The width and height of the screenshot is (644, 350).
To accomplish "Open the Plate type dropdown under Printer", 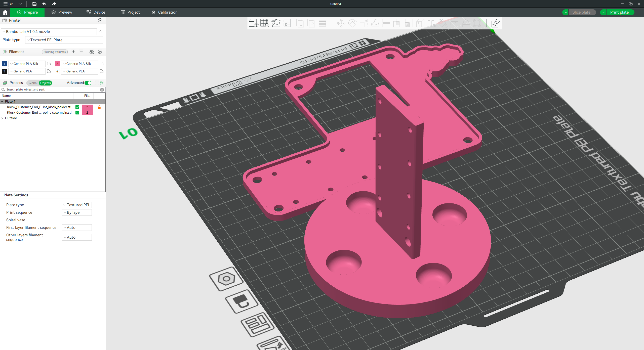I will 64,40.
